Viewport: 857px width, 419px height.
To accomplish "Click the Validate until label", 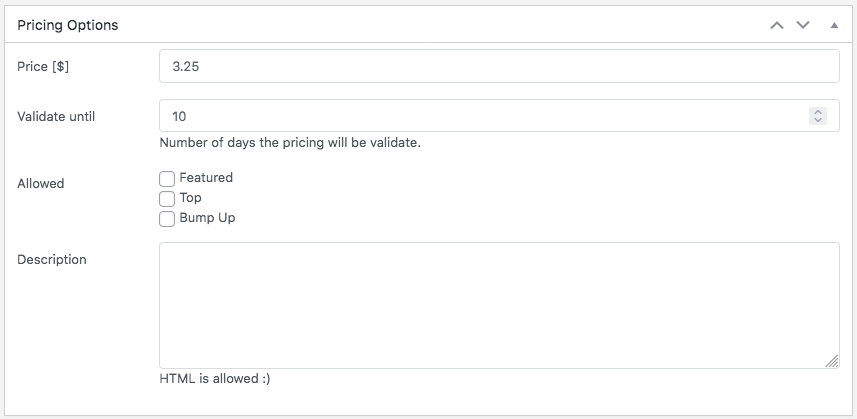I will coord(56,116).
